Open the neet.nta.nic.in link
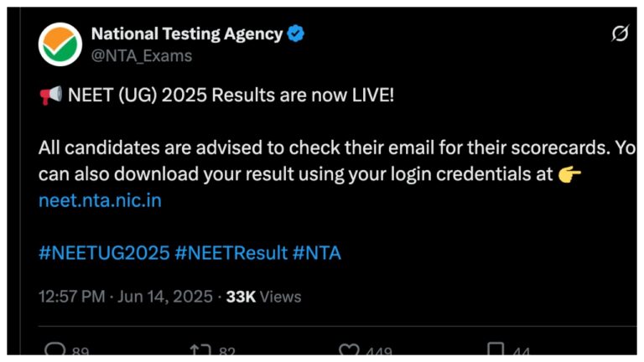644x362 pixels. point(100,201)
